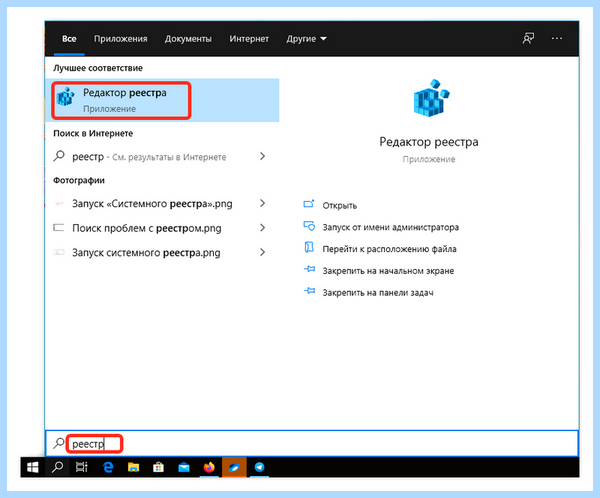Switch to the Интернет tab
This screenshot has width=600, height=498.
click(249, 39)
